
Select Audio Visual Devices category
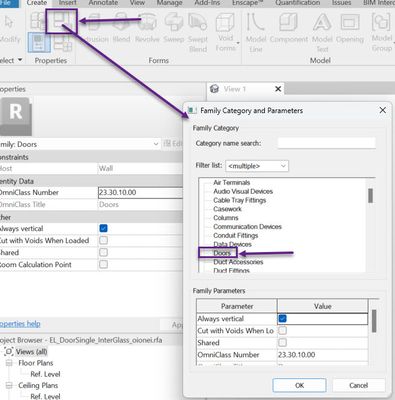pyautogui.click(x=243, y=191)
